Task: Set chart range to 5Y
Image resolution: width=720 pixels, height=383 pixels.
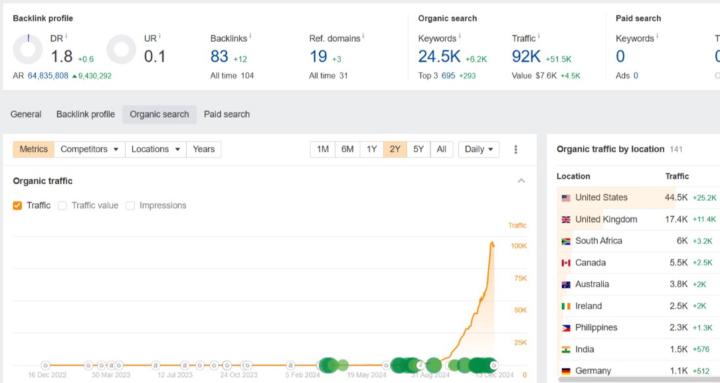Action: click(x=418, y=149)
